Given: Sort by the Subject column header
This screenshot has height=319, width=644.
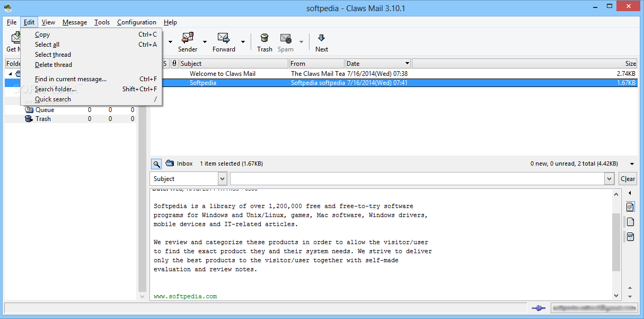Looking at the screenshot, I should point(234,64).
